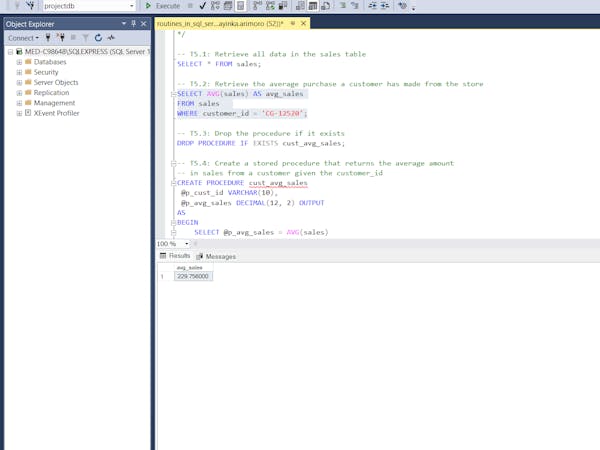Open the Query Options icon
Image resolution: width=600 pixels, height=450 pixels.
pyautogui.click(x=228, y=6)
